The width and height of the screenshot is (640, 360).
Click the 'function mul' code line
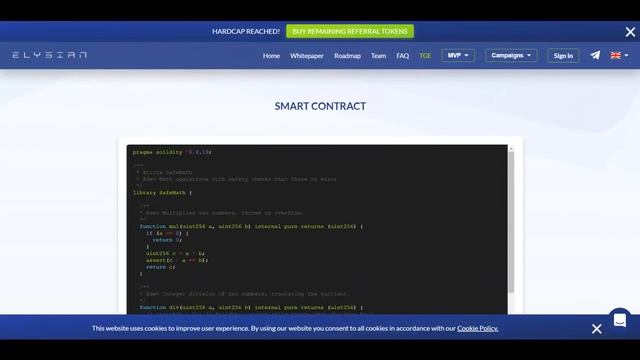pos(251,226)
